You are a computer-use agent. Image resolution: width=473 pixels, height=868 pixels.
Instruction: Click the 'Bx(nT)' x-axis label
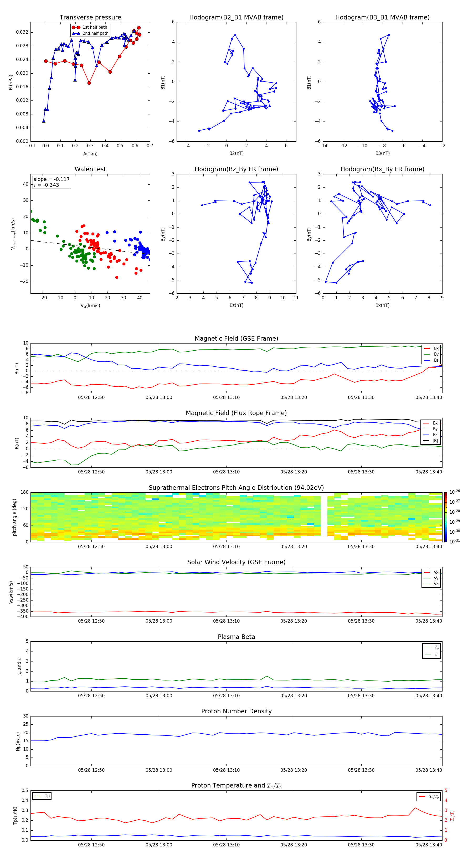coord(382,305)
